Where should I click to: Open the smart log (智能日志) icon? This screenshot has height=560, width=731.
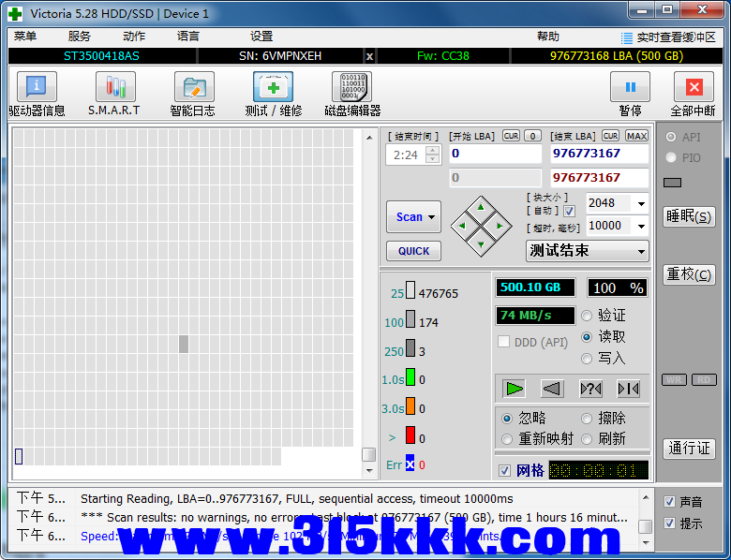194,87
